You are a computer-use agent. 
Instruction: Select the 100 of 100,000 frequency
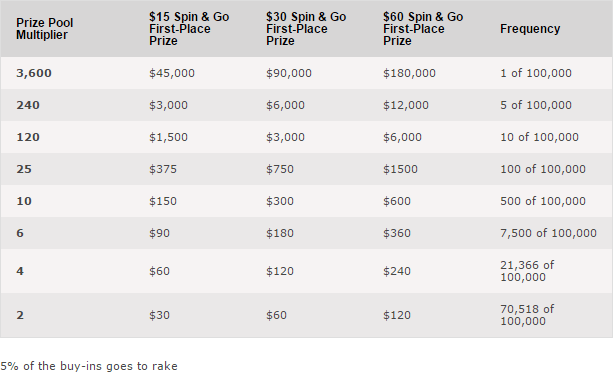[543, 169]
